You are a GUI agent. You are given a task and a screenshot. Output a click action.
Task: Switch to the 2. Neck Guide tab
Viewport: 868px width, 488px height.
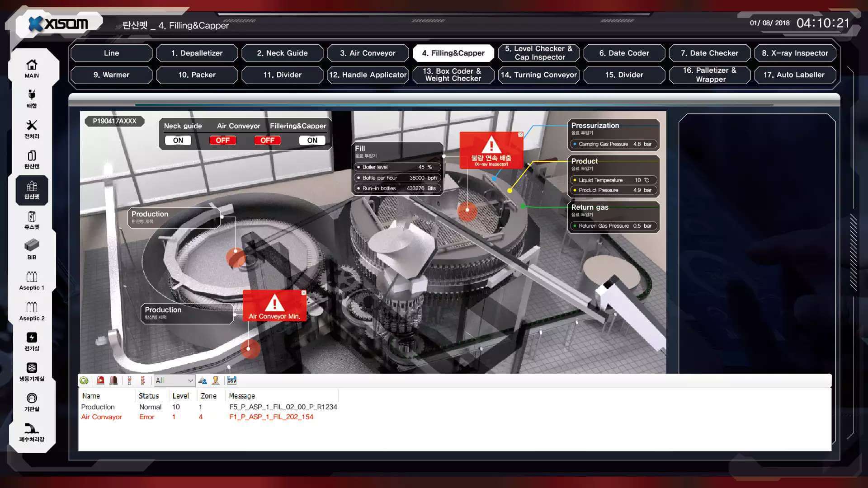coord(282,53)
